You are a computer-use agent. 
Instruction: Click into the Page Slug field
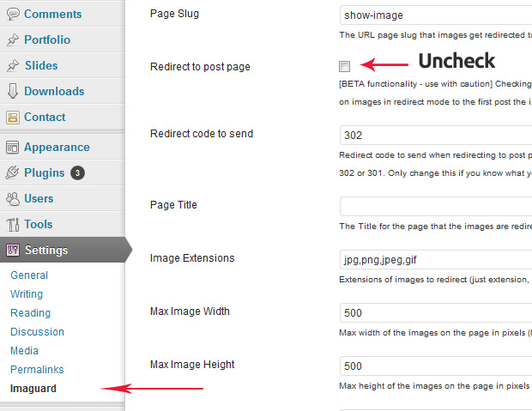point(436,15)
